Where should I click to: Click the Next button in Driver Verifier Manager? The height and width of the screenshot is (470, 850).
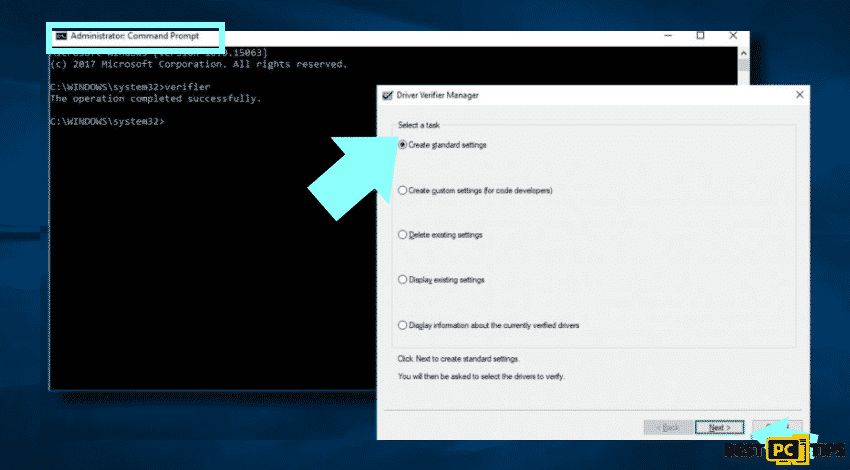(719, 427)
